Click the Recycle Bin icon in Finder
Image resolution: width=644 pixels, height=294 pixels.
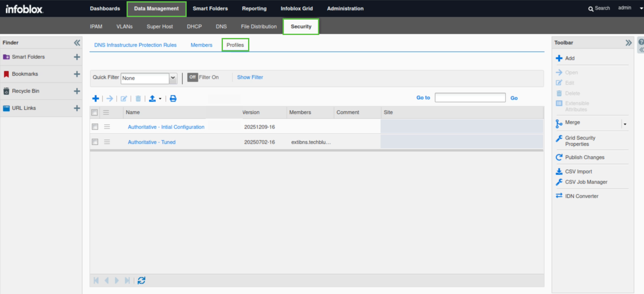point(6,91)
